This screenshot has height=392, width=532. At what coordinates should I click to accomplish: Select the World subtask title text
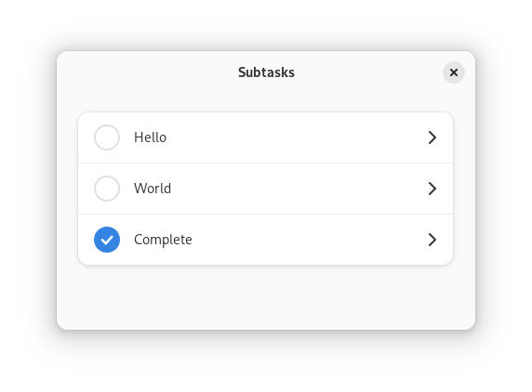pos(153,189)
